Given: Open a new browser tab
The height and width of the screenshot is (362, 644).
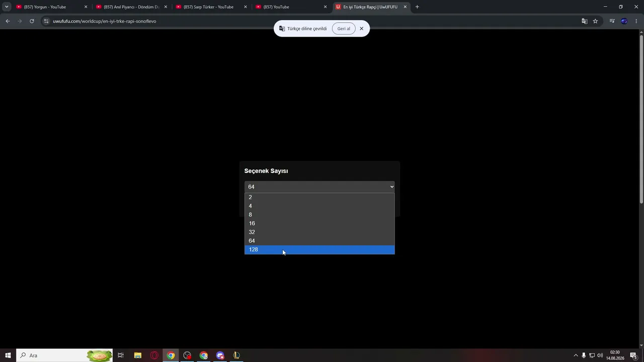Looking at the screenshot, I should tap(417, 7).
